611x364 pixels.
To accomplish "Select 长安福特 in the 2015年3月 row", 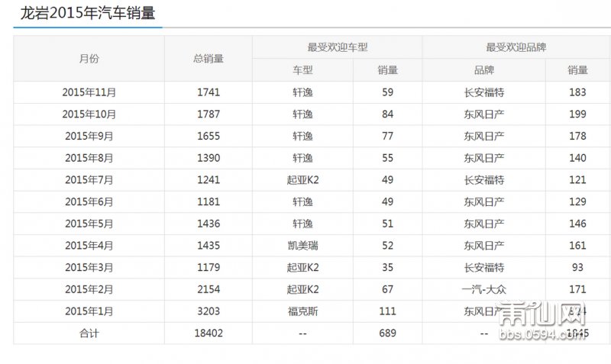I will click(x=484, y=267).
